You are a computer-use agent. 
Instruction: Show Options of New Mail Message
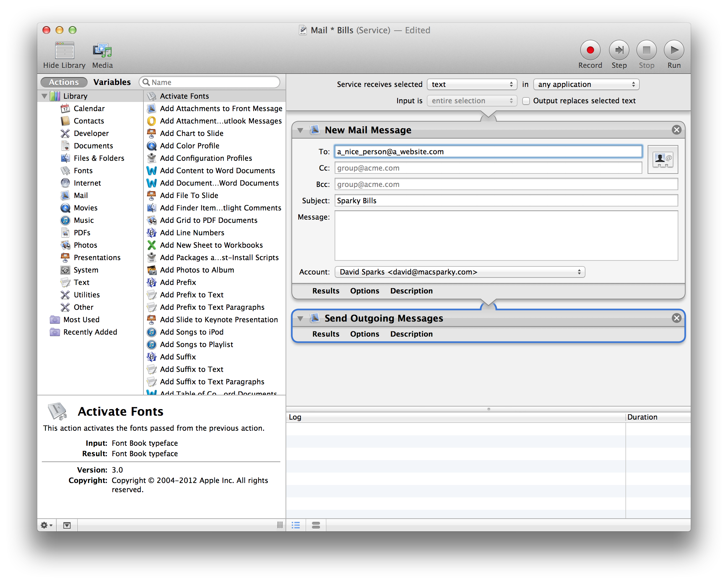point(364,291)
